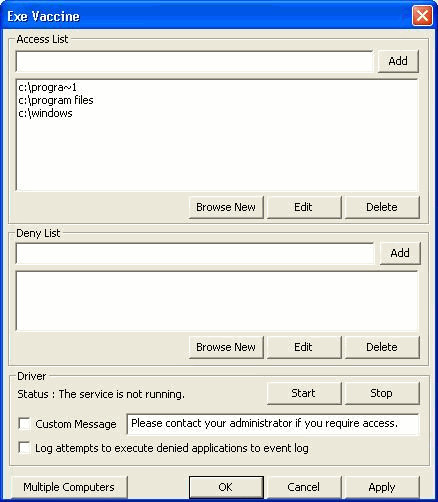The height and width of the screenshot is (502, 438).
Task: Edit the selected Deny List entry
Action: [304, 347]
